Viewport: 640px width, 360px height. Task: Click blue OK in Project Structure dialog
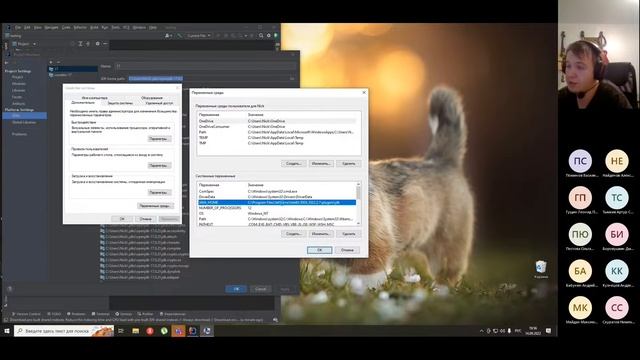coord(236,289)
